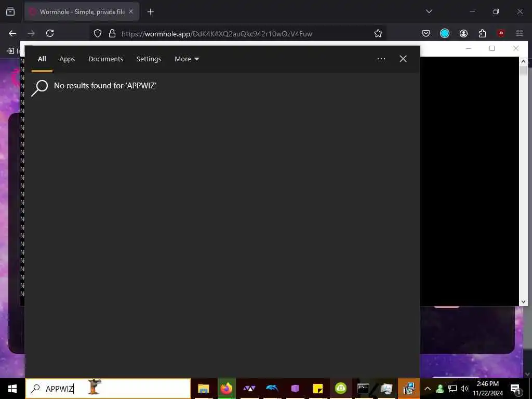Image resolution: width=532 pixels, height=399 pixels.
Task: Open the Firefox View icon
Action: coord(10,11)
